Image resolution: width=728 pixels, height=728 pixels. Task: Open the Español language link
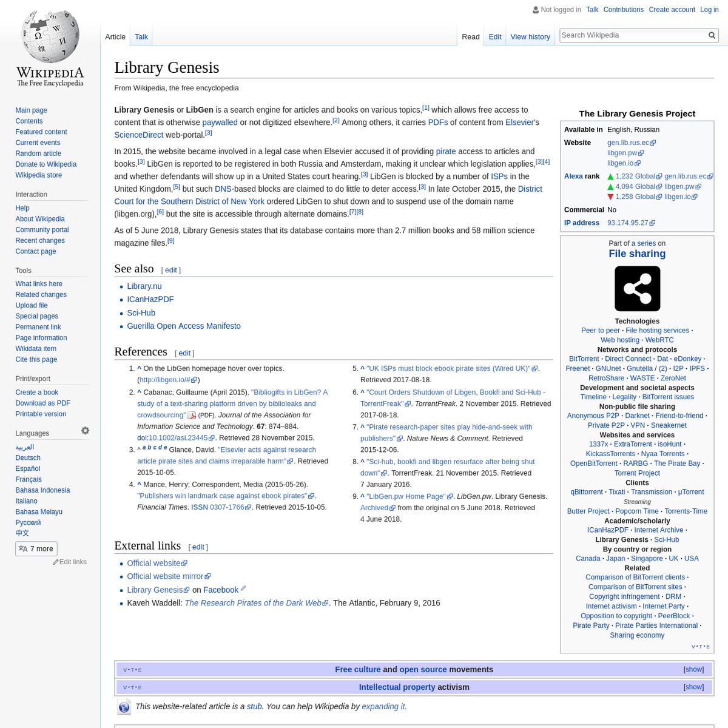[x=28, y=469]
